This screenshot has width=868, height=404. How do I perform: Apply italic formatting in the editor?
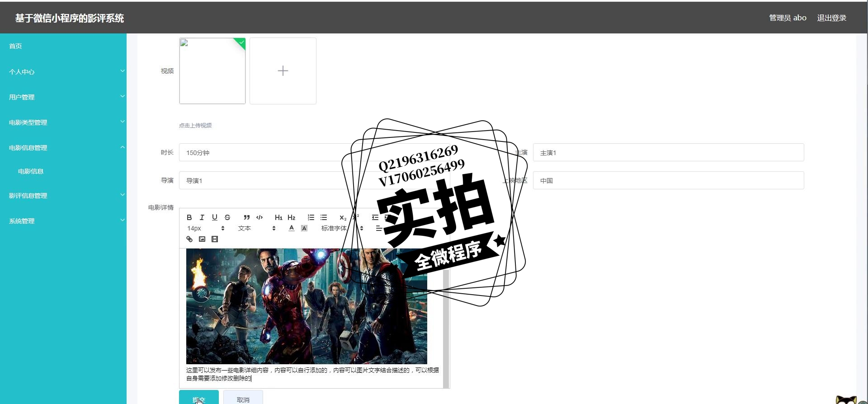[x=202, y=217]
